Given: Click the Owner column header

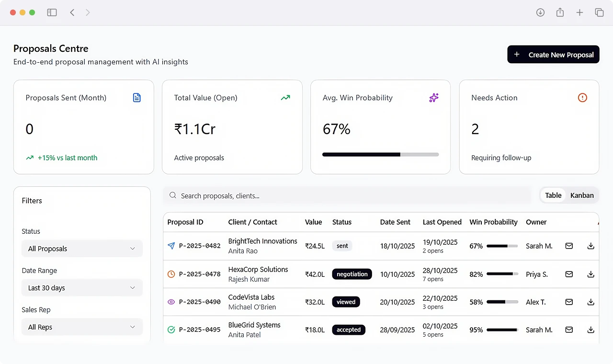Looking at the screenshot, I should click(x=536, y=222).
